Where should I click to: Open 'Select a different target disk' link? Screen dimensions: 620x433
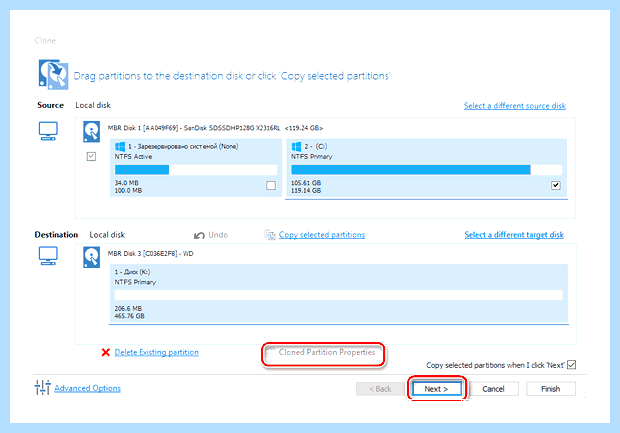tap(514, 234)
